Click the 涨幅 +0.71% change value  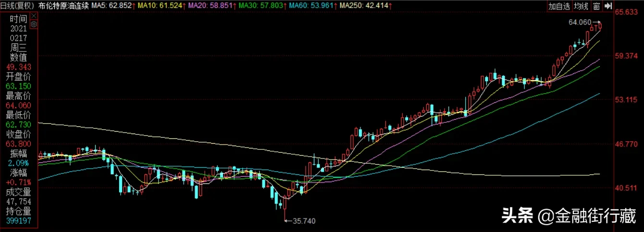[x=18, y=182]
